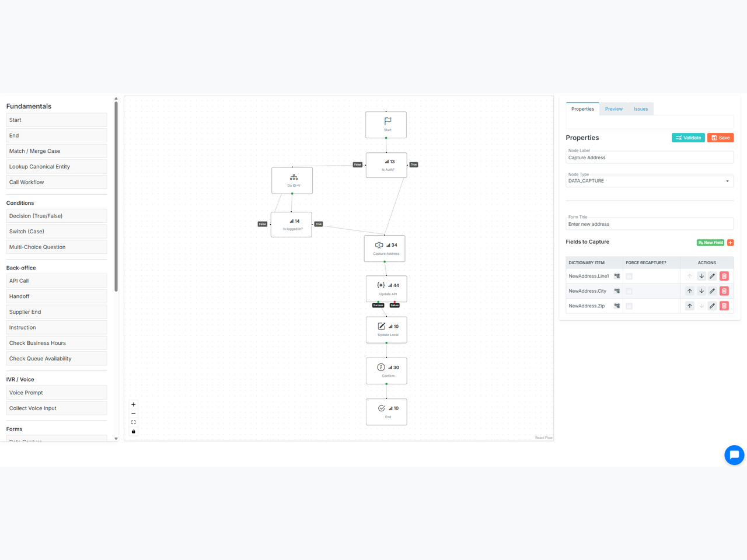This screenshot has width=747, height=560.
Task: Move NewAddress.Zip up one row
Action: (690, 306)
